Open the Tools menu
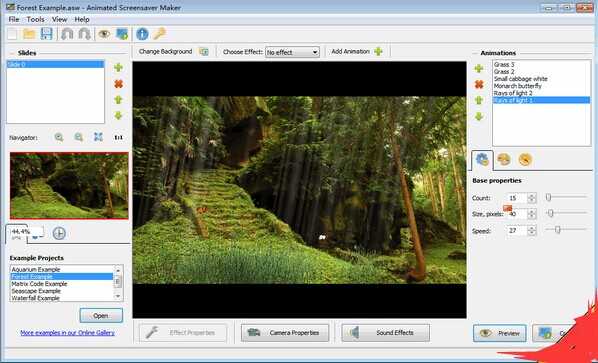Image resolution: width=598 pixels, height=363 pixels. pyautogui.click(x=35, y=19)
